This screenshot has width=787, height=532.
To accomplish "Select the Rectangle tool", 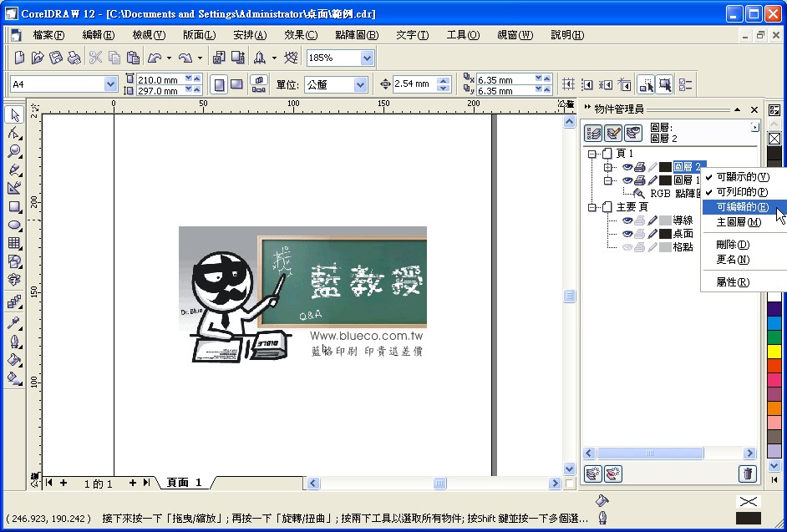I will click(x=14, y=207).
